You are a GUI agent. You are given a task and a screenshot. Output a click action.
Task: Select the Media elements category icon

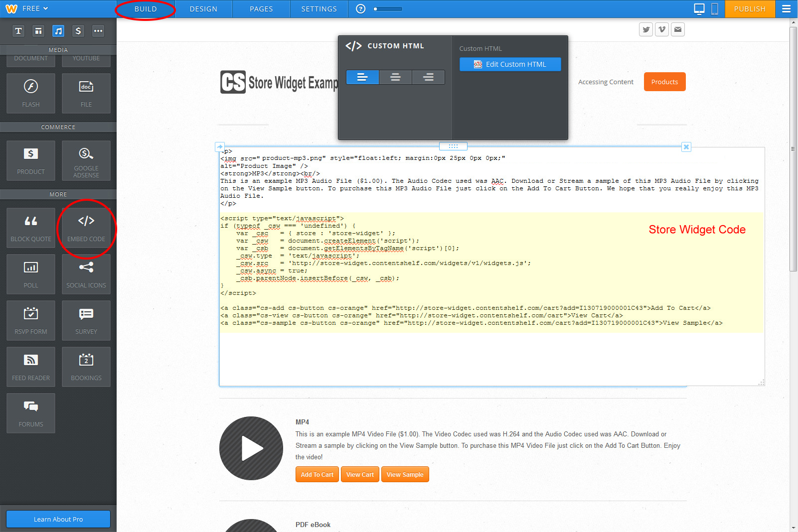click(58, 31)
